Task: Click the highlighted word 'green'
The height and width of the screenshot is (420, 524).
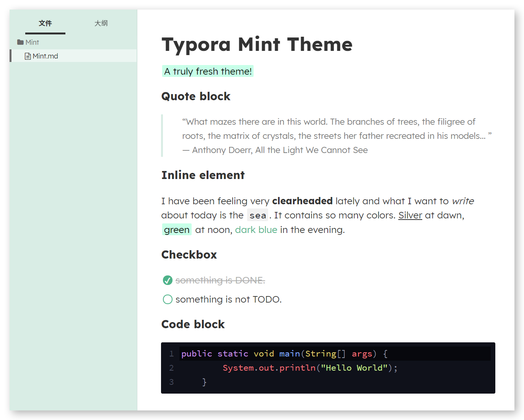Action: tap(177, 230)
